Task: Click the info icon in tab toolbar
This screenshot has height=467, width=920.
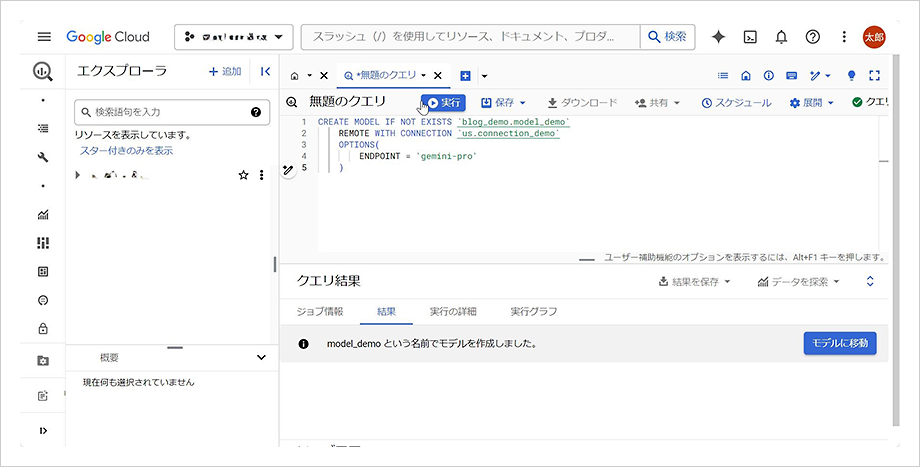Action: coord(769,76)
